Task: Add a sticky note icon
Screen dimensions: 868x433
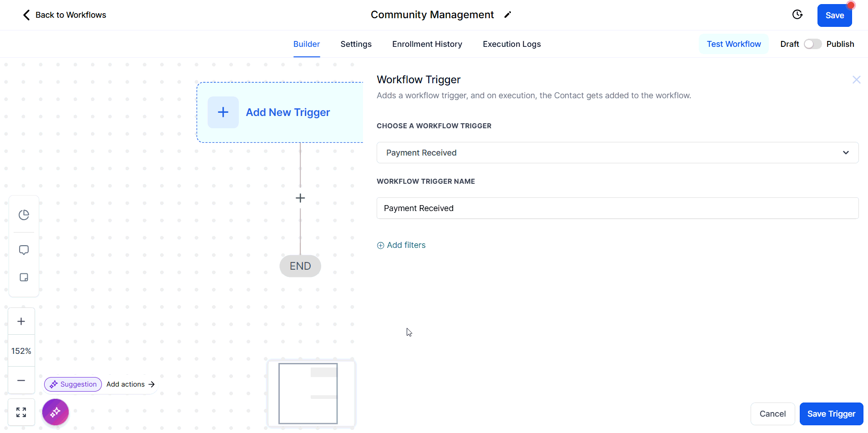Action: pyautogui.click(x=24, y=277)
